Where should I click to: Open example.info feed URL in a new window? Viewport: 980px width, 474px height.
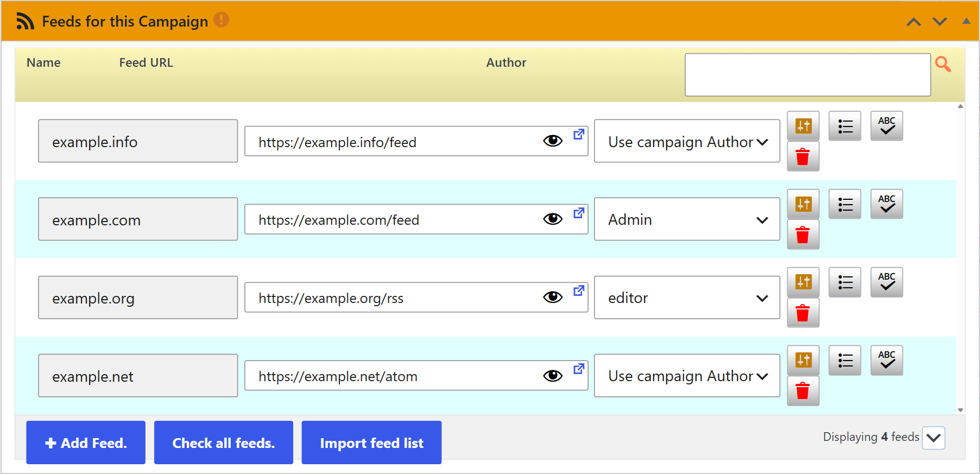pyautogui.click(x=579, y=134)
